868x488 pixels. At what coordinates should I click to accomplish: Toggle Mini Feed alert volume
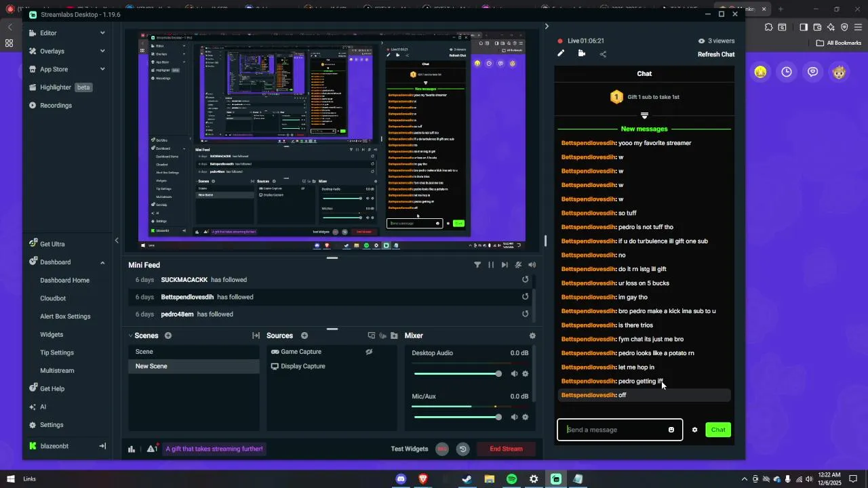tap(532, 265)
